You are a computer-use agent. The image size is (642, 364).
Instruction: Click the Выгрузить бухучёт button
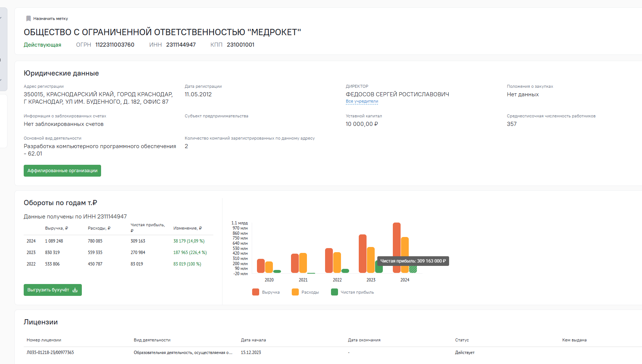point(53,290)
